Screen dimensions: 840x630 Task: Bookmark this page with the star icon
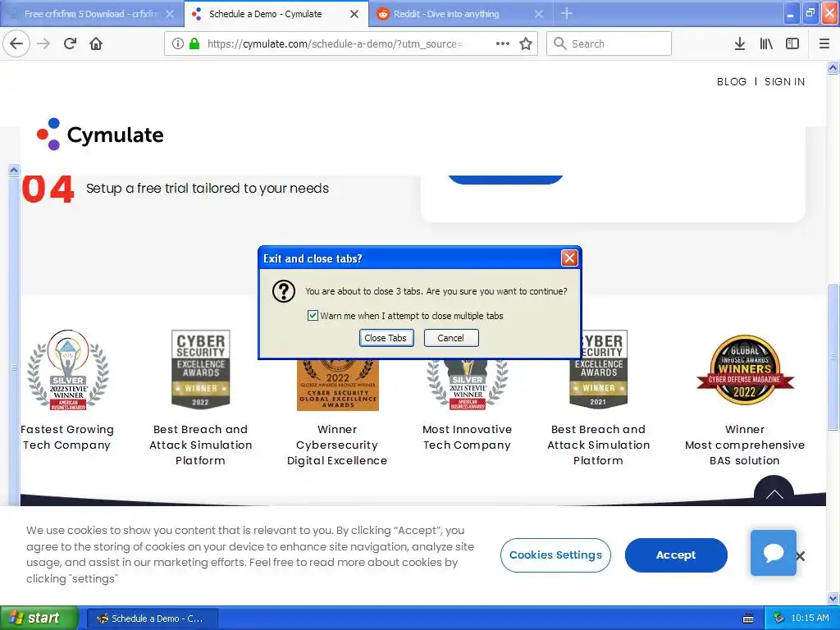click(x=526, y=43)
